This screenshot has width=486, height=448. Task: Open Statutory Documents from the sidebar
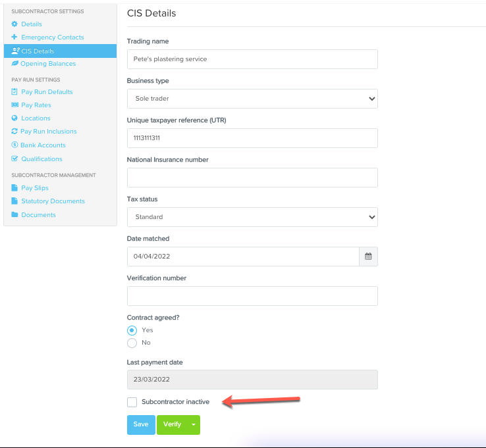pyautogui.click(x=53, y=201)
